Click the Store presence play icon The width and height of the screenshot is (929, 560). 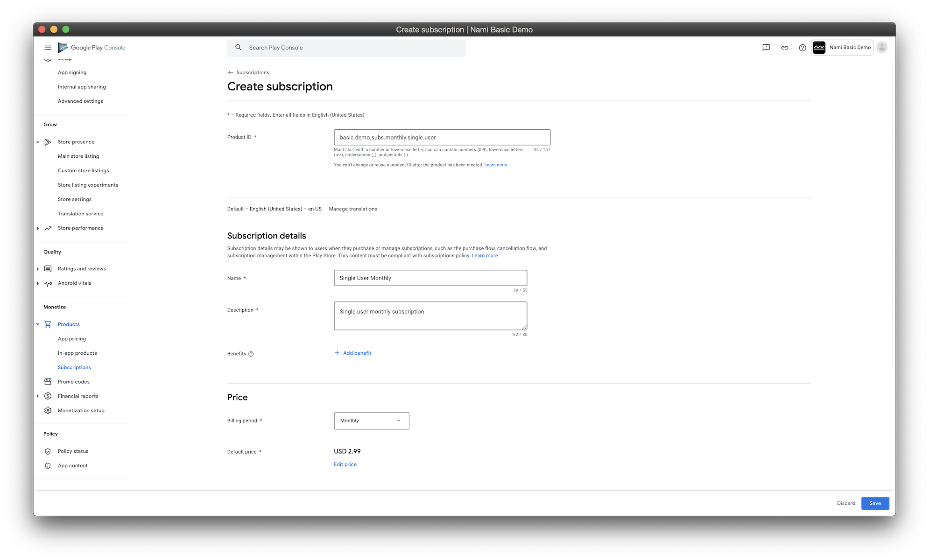[x=48, y=142]
